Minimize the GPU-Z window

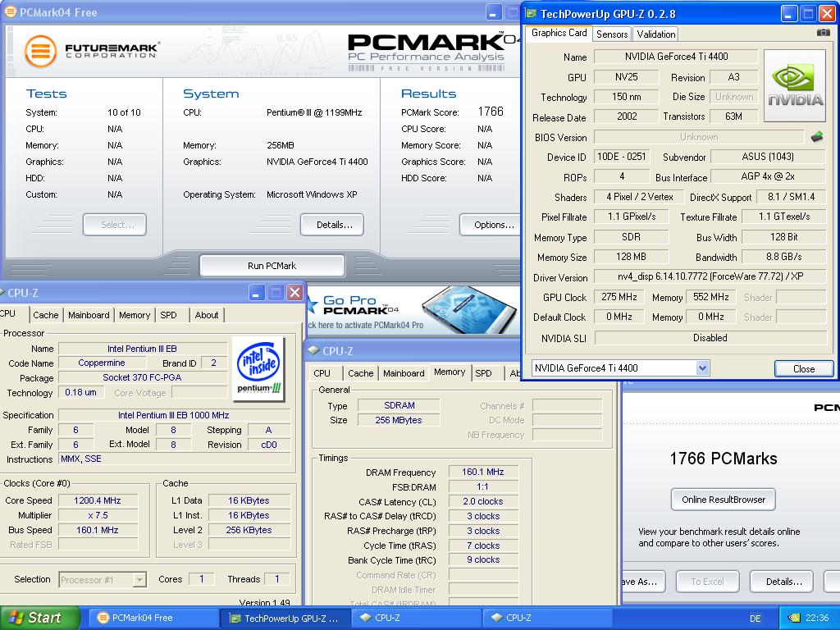click(788, 14)
